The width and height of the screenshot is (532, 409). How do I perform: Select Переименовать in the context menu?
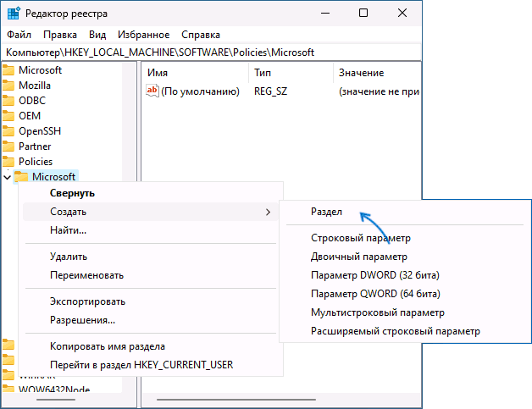point(151,275)
